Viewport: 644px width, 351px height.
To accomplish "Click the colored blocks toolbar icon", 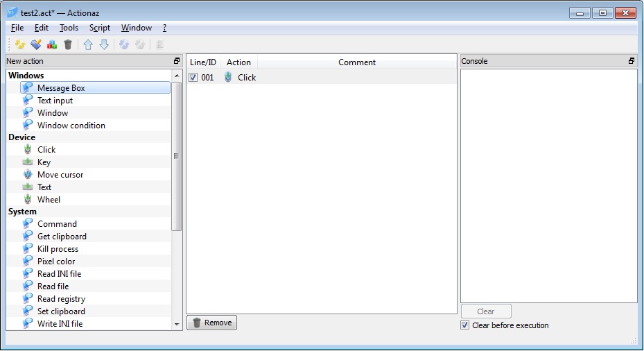I will point(52,44).
